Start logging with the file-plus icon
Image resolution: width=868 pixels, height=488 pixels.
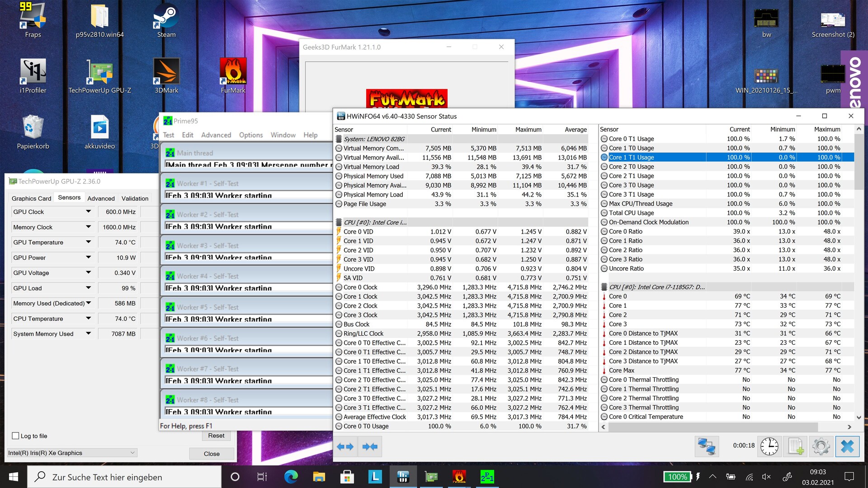pos(796,446)
